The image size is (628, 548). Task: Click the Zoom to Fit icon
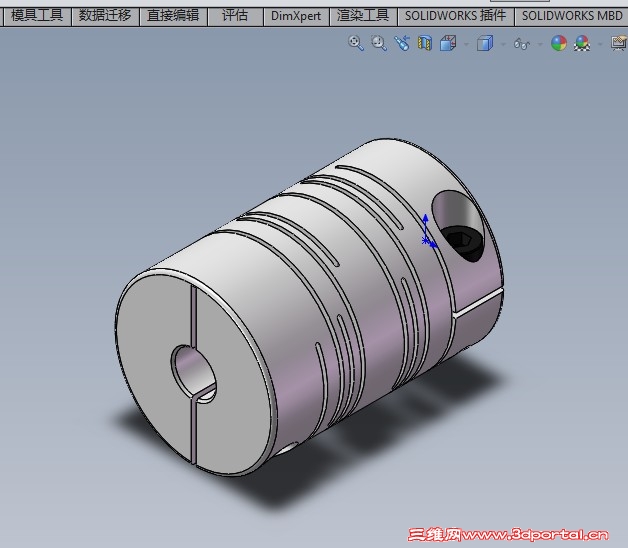point(356,43)
